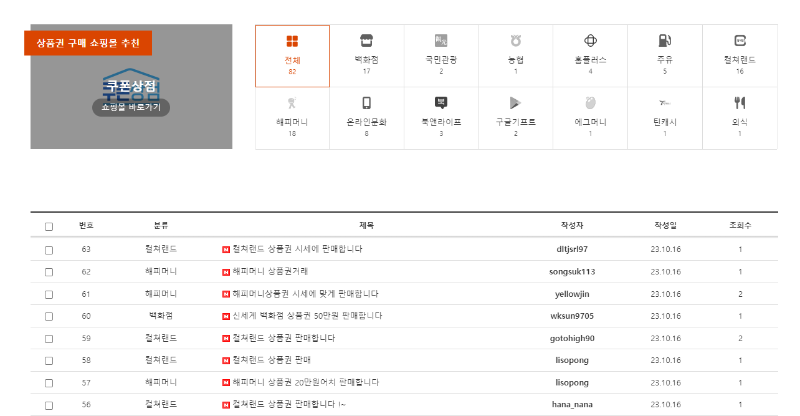The width and height of the screenshot is (800, 416).
Task: Choose the 국민관광 category icon
Action: (441, 40)
